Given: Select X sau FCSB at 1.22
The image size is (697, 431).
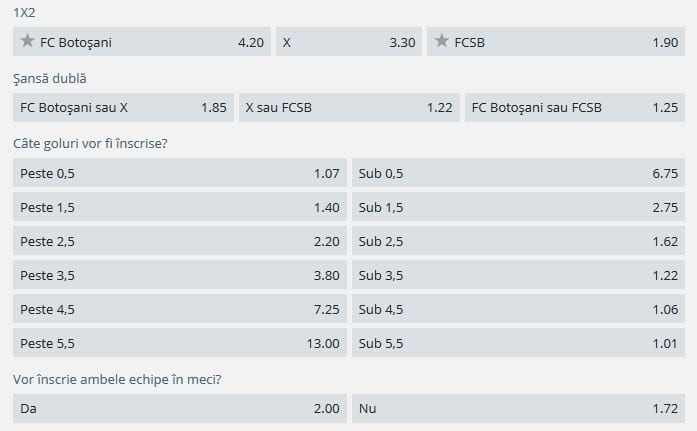Looking at the screenshot, I should (348, 107).
